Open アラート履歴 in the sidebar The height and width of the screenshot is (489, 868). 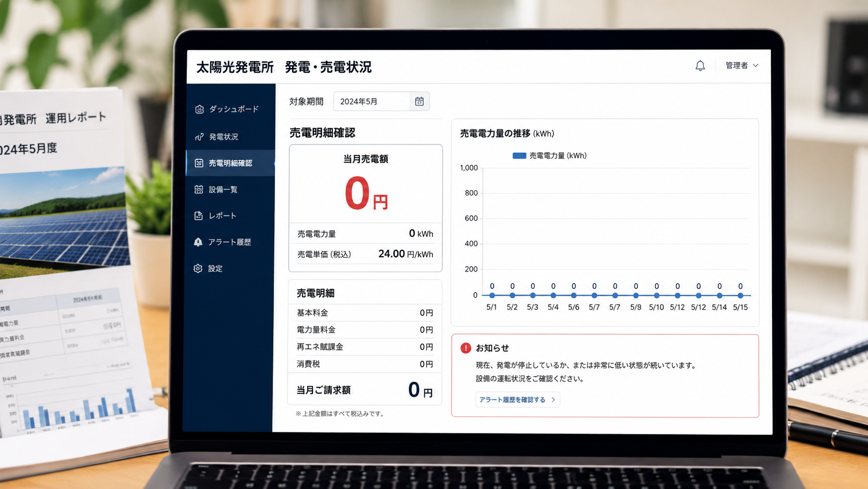pyautogui.click(x=230, y=242)
